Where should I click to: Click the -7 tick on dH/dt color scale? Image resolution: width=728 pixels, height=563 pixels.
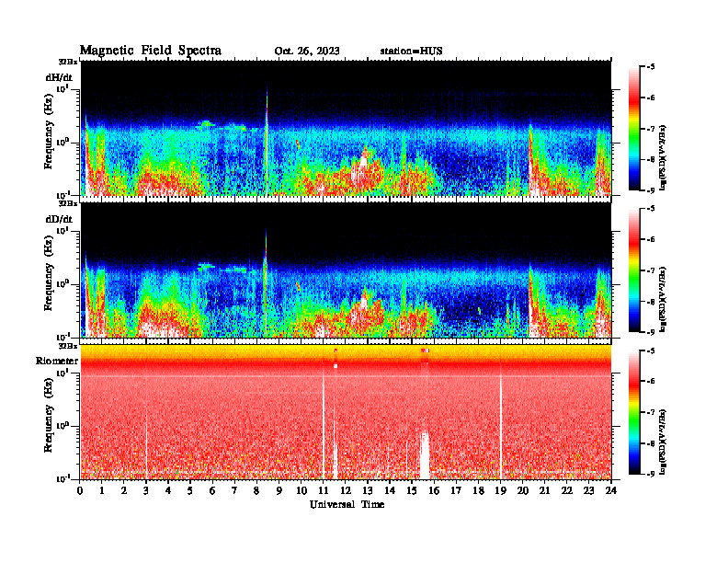[x=651, y=129]
